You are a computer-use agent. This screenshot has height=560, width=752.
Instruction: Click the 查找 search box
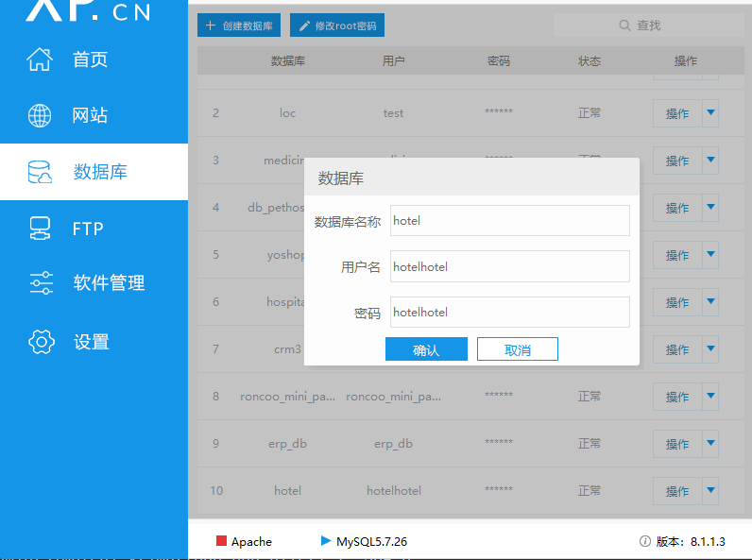[x=648, y=25]
